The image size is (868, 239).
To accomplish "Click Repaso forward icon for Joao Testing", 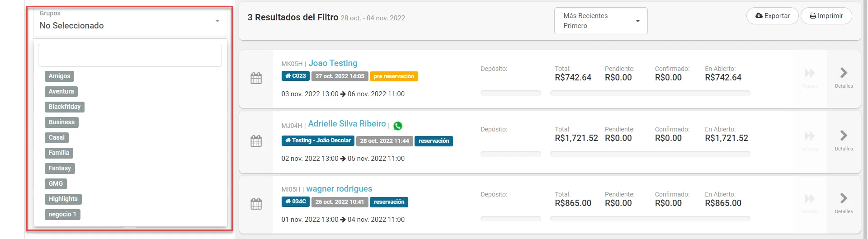I will point(809,73).
